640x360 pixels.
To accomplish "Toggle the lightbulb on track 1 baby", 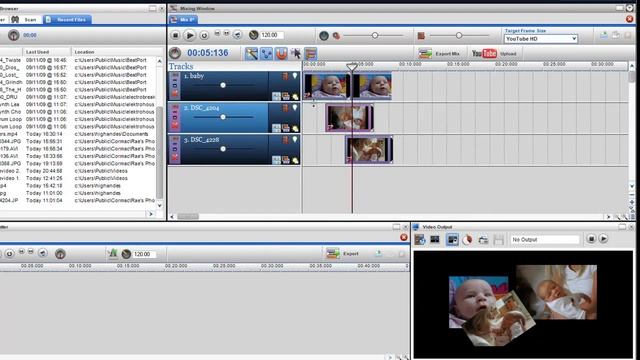I will click(295, 76).
